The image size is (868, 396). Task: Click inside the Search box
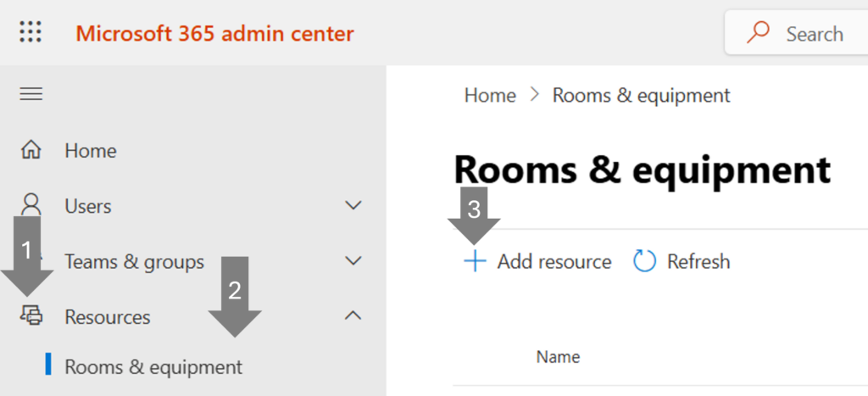pyautogui.click(x=814, y=34)
